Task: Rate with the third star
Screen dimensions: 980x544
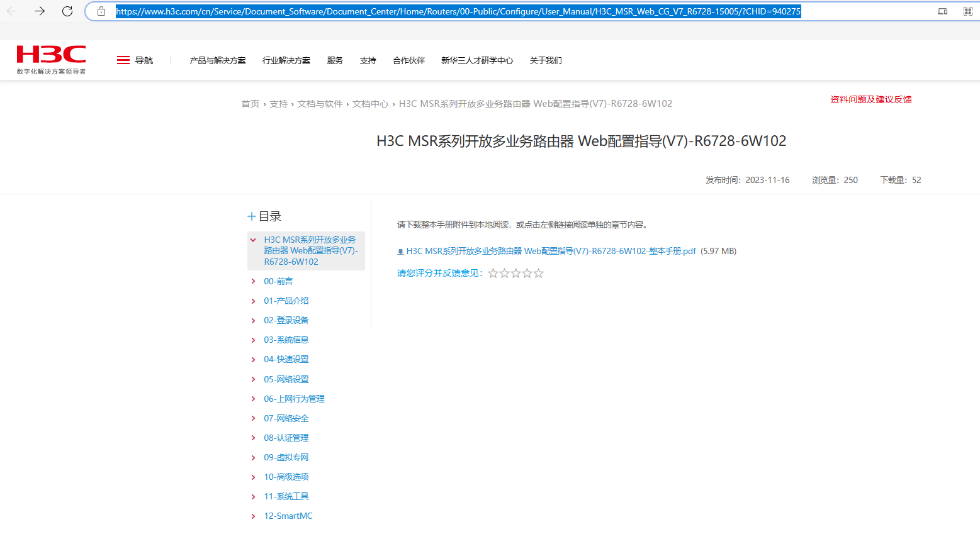Action: click(x=516, y=273)
